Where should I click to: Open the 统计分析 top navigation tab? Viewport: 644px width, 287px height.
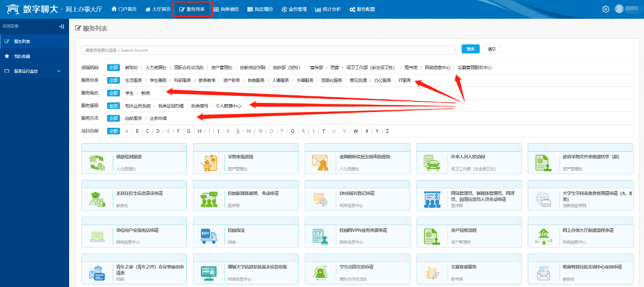328,9
